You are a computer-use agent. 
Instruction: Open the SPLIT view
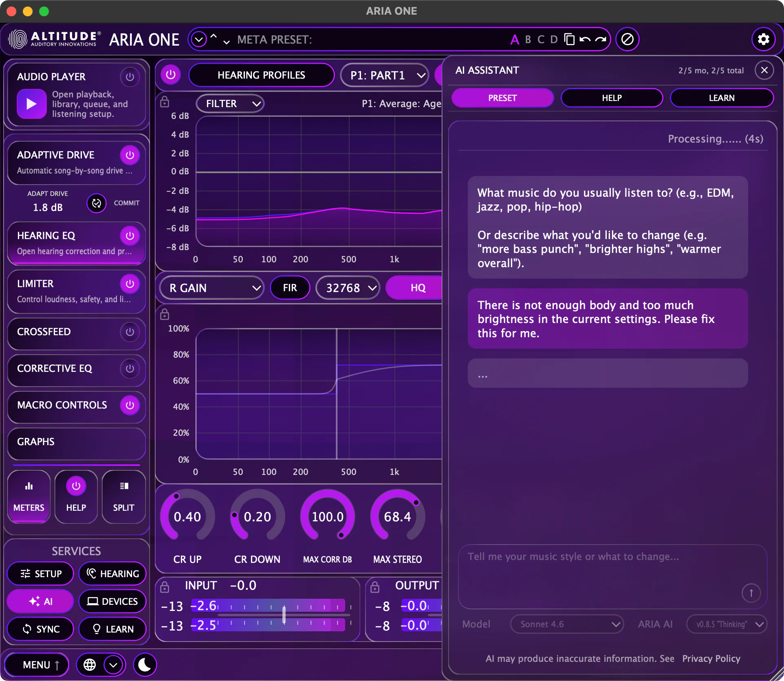coord(123,496)
